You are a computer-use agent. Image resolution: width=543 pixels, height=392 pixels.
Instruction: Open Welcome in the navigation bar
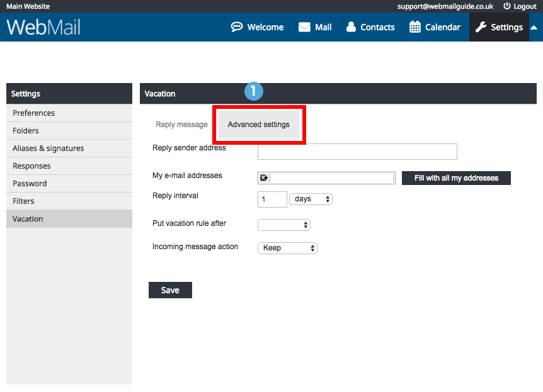coord(257,27)
